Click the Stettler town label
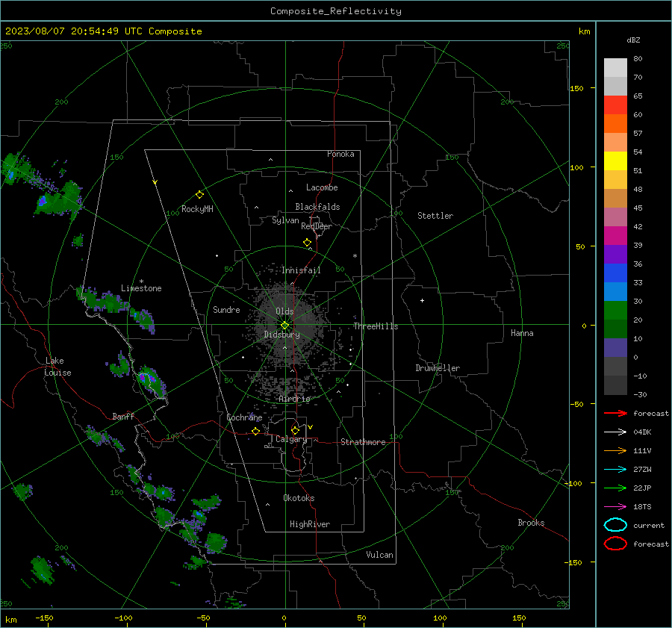The image size is (672, 628). coord(435,216)
